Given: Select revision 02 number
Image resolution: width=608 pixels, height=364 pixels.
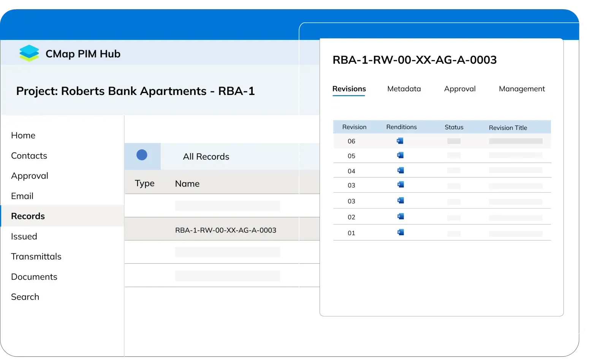Looking at the screenshot, I should [x=351, y=217].
